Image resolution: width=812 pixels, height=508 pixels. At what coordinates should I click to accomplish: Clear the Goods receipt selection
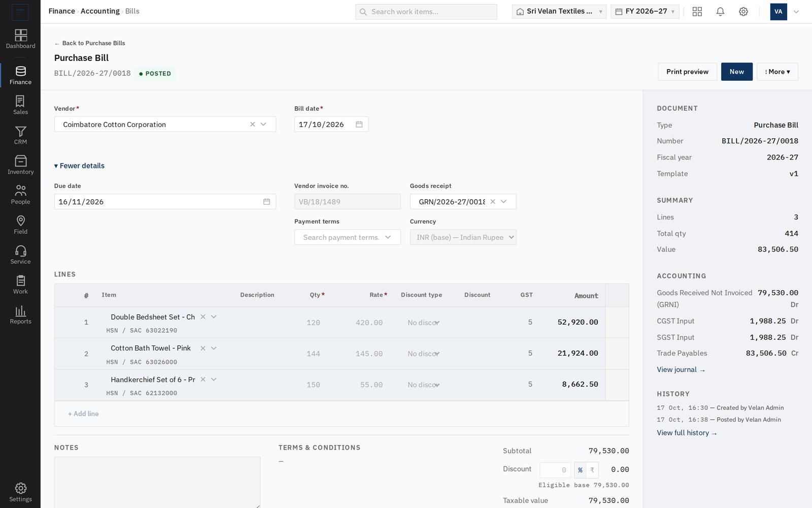tap(493, 202)
